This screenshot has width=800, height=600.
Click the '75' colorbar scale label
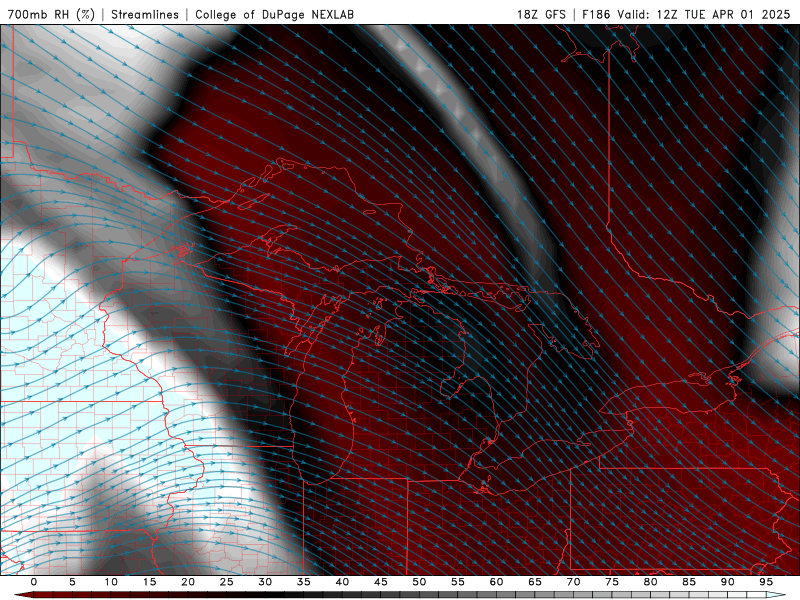point(612,582)
